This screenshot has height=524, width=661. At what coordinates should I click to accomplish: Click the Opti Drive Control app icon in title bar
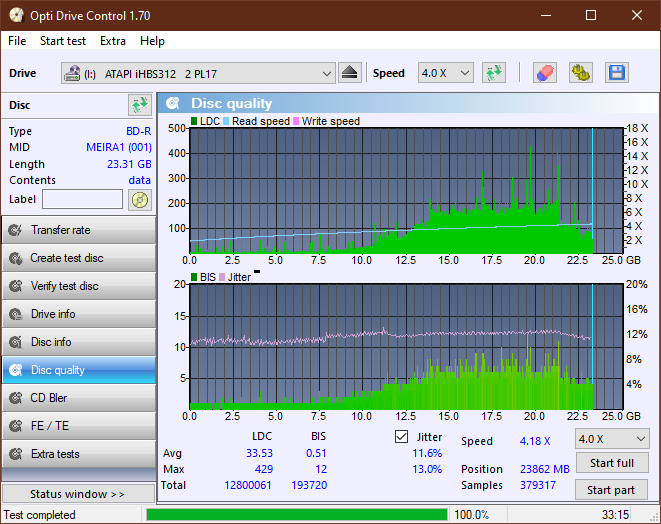coord(16,16)
